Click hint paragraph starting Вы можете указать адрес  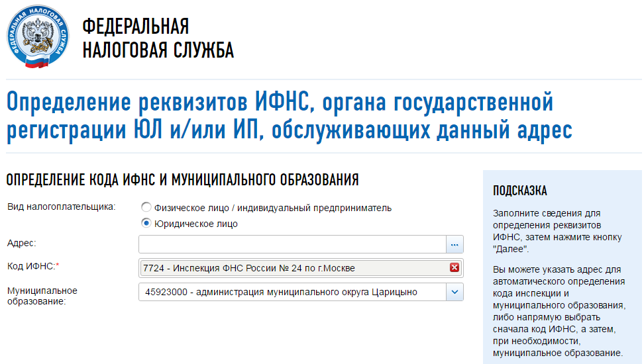pyautogui.click(x=559, y=311)
